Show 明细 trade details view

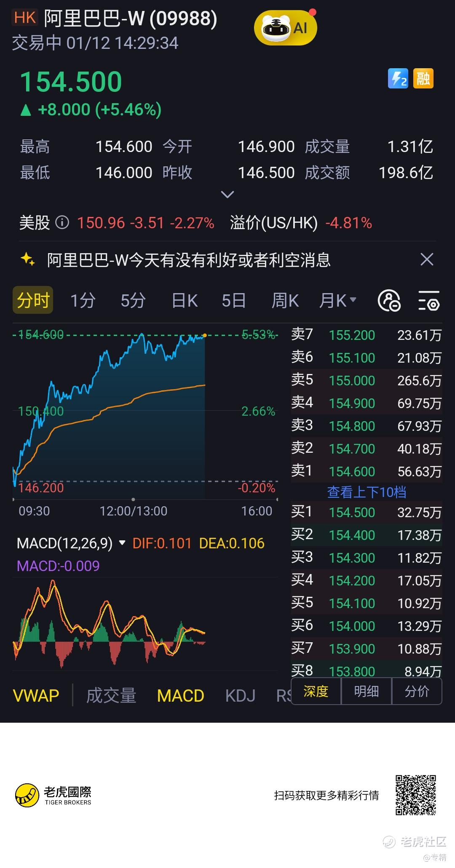[x=367, y=691]
